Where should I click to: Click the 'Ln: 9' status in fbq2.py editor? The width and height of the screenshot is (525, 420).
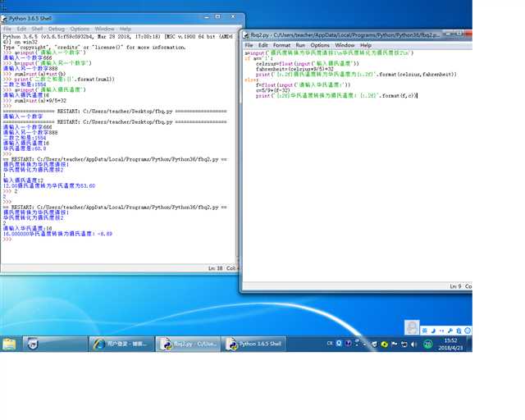(x=455, y=286)
